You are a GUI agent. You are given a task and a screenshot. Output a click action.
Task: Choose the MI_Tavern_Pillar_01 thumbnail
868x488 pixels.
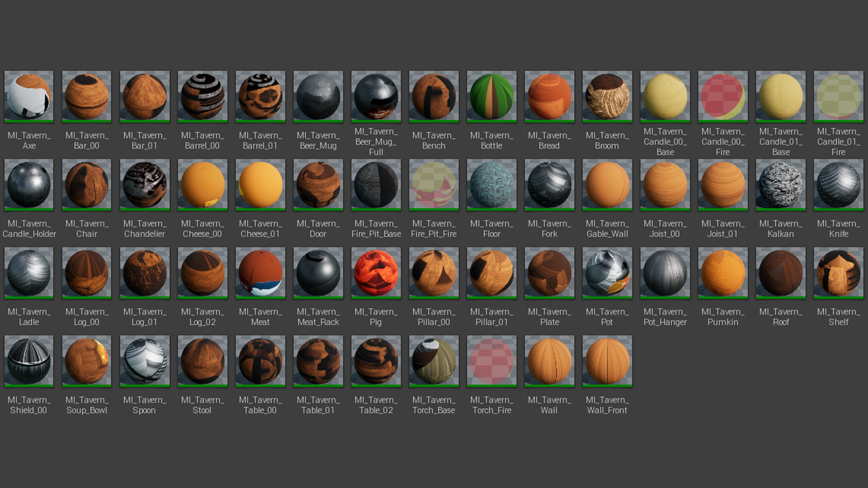pyautogui.click(x=492, y=272)
